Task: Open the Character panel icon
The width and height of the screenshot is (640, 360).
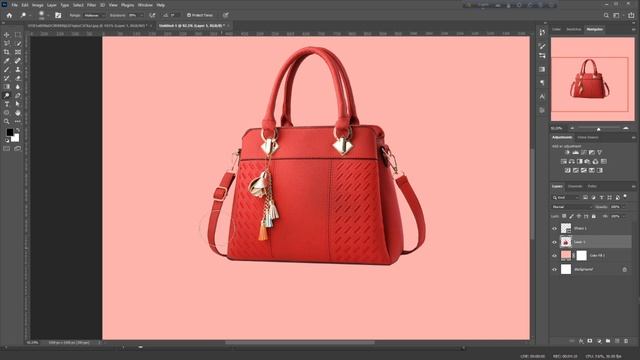Action: pos(542,96)
